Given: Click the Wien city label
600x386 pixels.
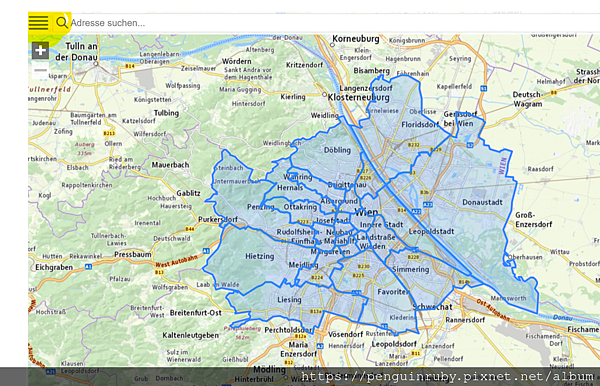Looking at the screenshot, I should click(x=366, y=212).
